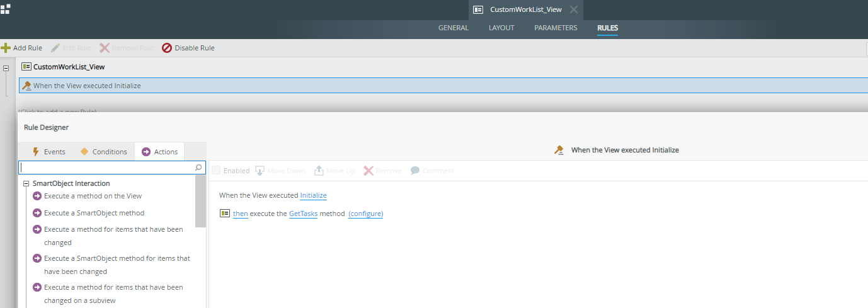Collapse the SmartObject Interaction group
The image size is (868, 308).
pyautogui.click(x=26, y=184)
